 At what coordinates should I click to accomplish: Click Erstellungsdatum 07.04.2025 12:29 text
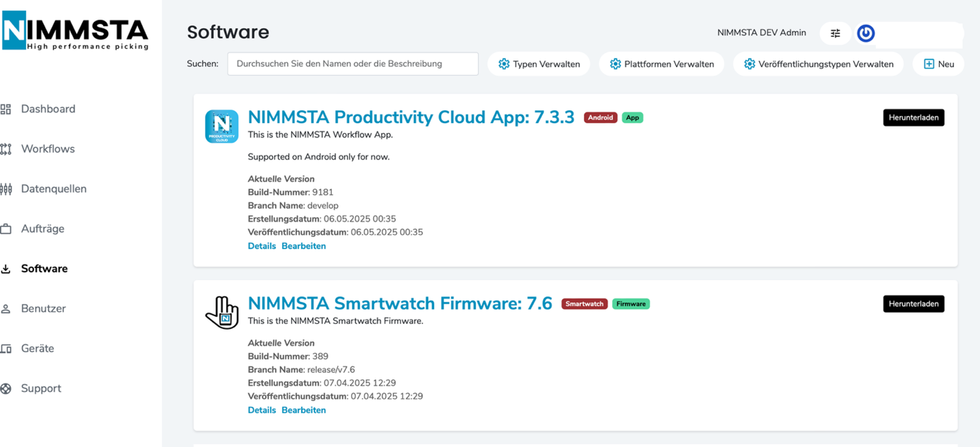point(322,383)
